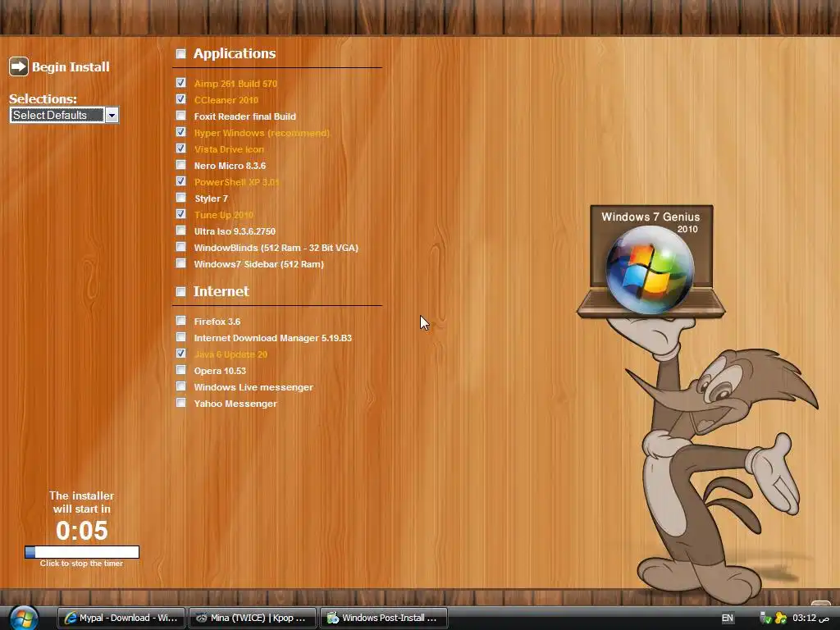
Task: Switch to Windows Post-Install taskbar window
Action: [x=384, y=618]
